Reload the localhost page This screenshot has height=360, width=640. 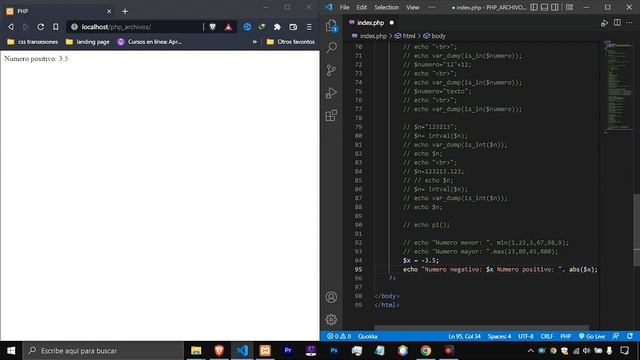pyautogui.click(x=40, y=27)
